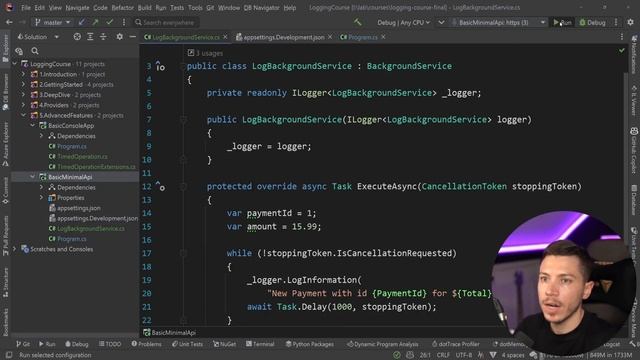Hide the Solution panel with the minus icon
Image resolution: width=640 pixels, height=360 pixels.
coord(132,37)
